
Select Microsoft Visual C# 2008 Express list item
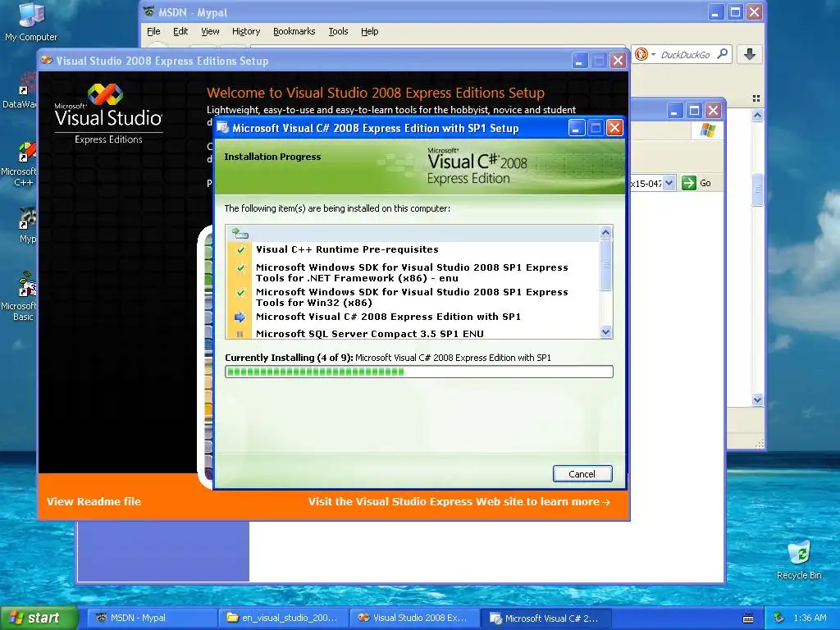click(388, 317)
